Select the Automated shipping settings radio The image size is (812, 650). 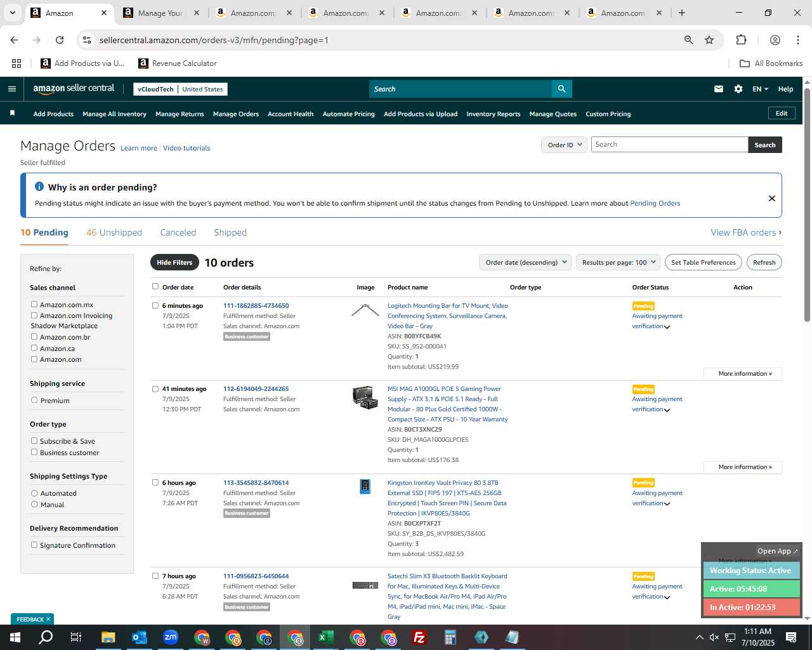pyautogui.click(x=34, y=493)
